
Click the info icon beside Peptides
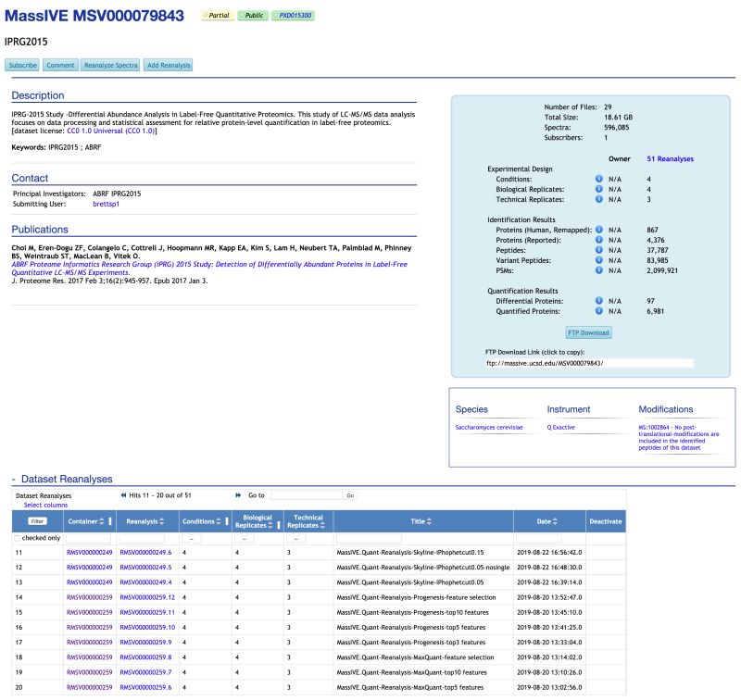pyautogui.click(x=598, y=251)
